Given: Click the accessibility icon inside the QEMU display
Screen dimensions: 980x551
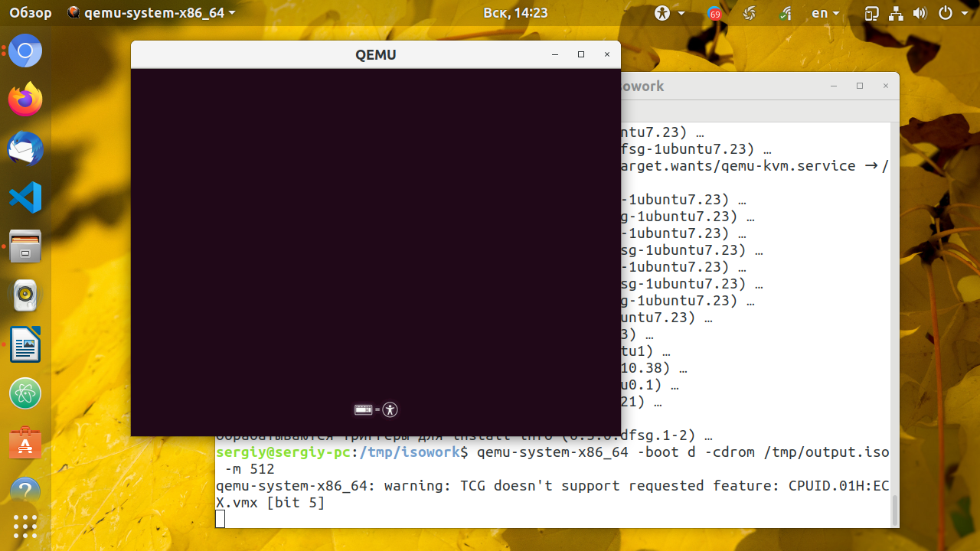Looking at the screenshot, I should coord(390,409).
